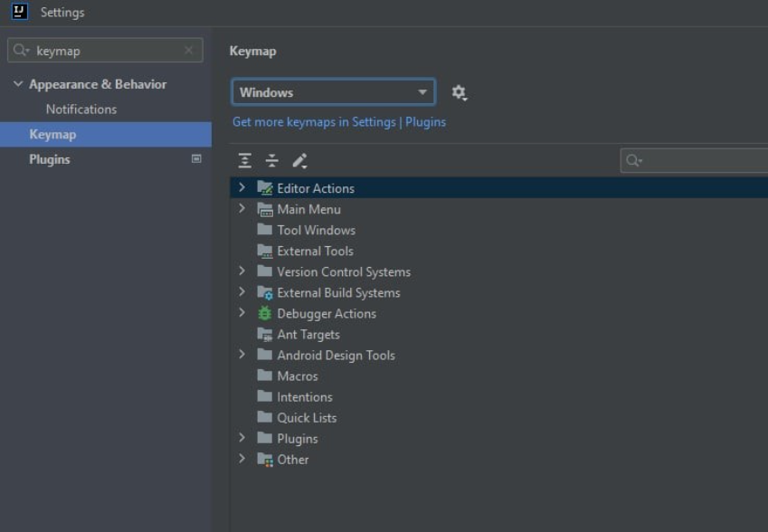Select Plugins row in keymap tree
Screen dimensions: 768x532
[499, 439]
